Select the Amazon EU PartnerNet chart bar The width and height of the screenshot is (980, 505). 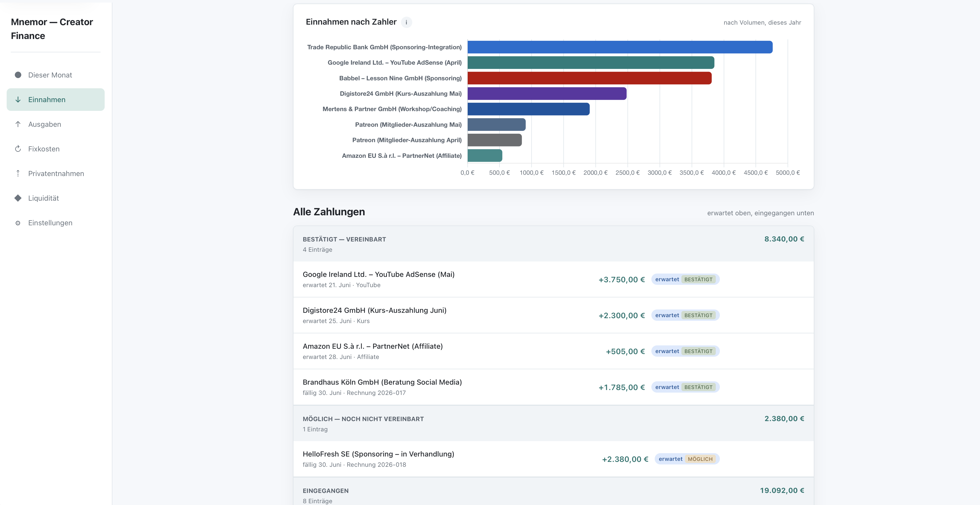click(485, 156)
